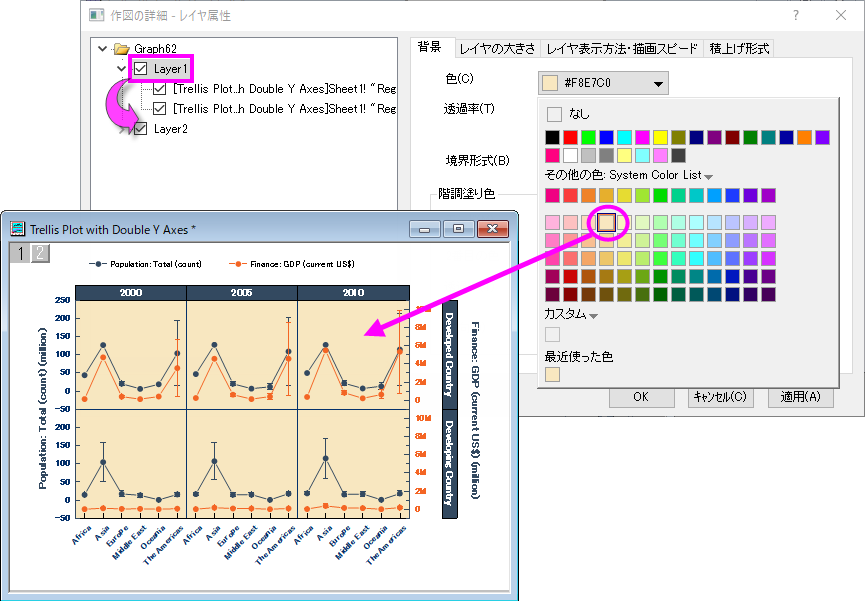
Task: Pick the blue swatch in top row
Action: point(606,137)
